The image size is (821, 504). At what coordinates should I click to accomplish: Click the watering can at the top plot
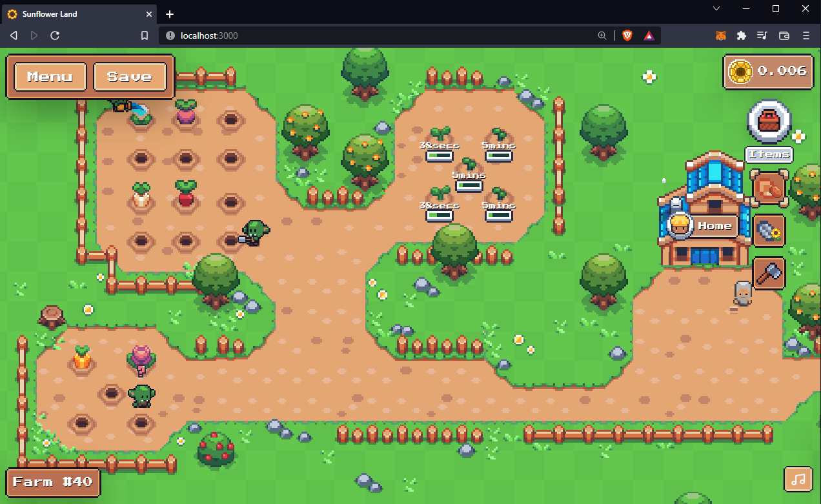click(130, 108)
